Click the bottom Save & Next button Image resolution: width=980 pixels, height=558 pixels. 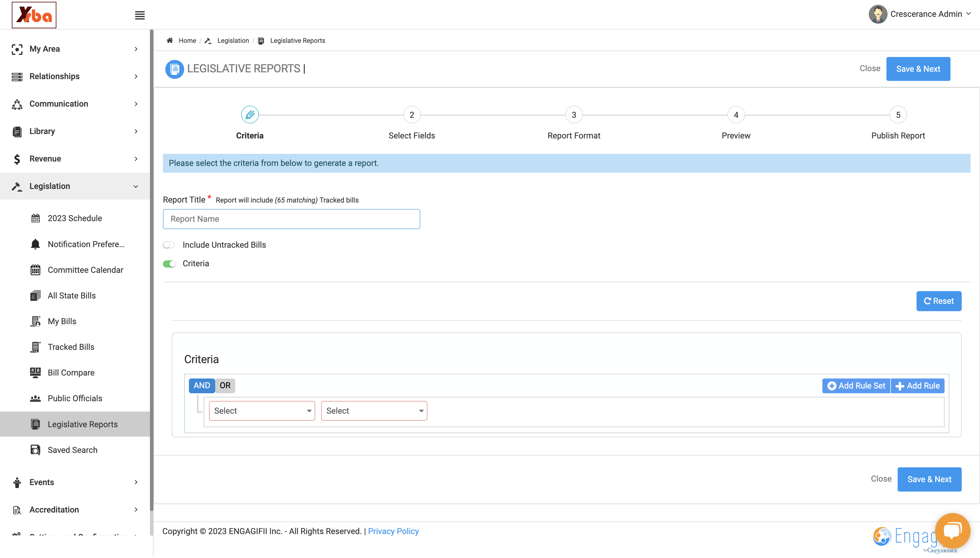(929, 479)
